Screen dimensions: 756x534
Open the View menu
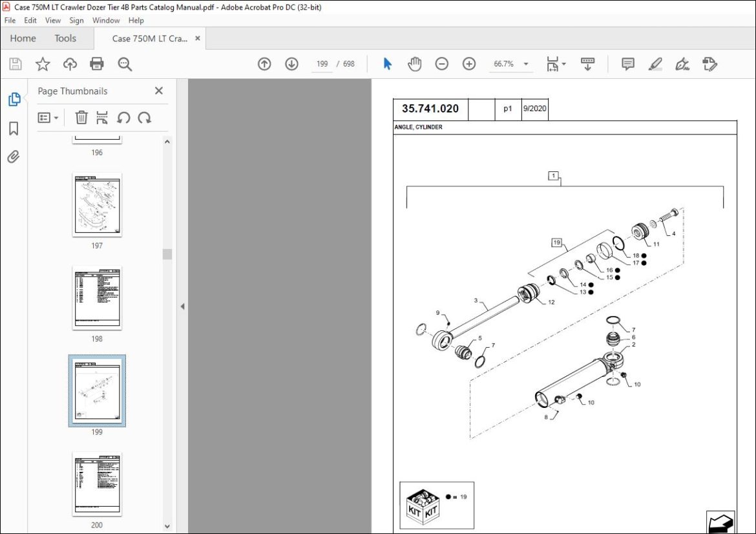pyautogui.click(x=53, y=20)
